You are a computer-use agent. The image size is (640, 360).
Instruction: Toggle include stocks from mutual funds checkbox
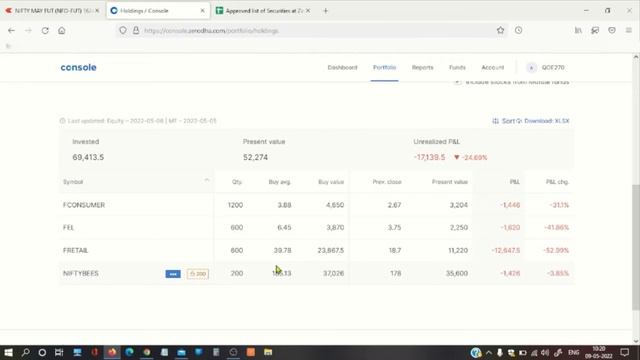(457, 82)
